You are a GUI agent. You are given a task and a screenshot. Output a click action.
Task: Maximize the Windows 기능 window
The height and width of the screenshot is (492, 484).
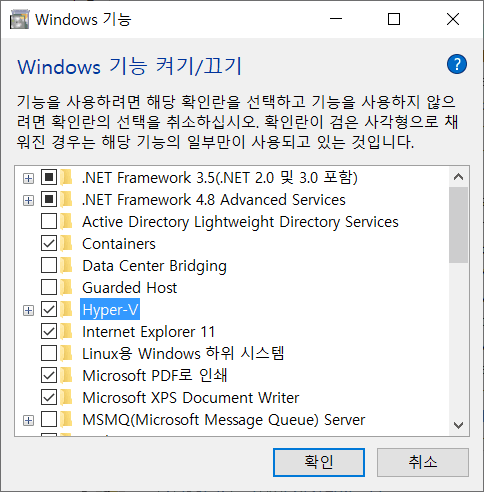tap(394, 19)
